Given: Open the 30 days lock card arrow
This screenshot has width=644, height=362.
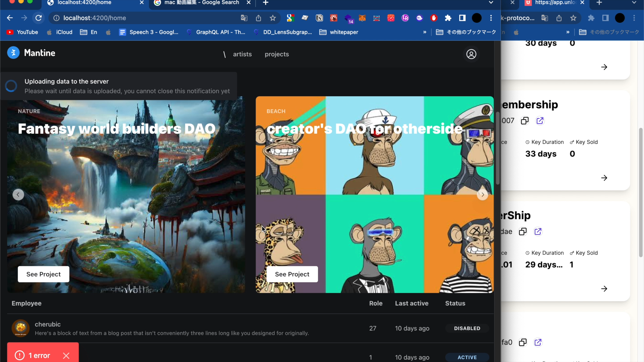Looking at the screenshot, I should [x=604, y=67].
